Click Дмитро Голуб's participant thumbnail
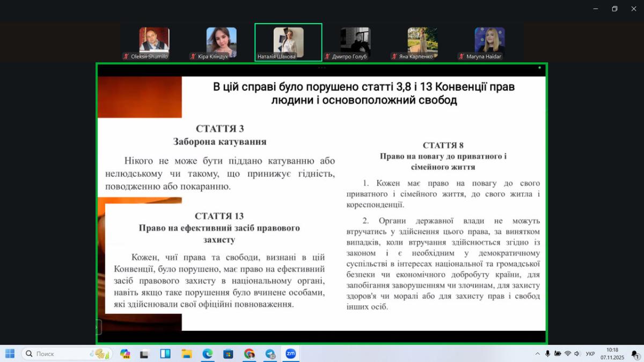The image size is (644, 362). [355, 42]
